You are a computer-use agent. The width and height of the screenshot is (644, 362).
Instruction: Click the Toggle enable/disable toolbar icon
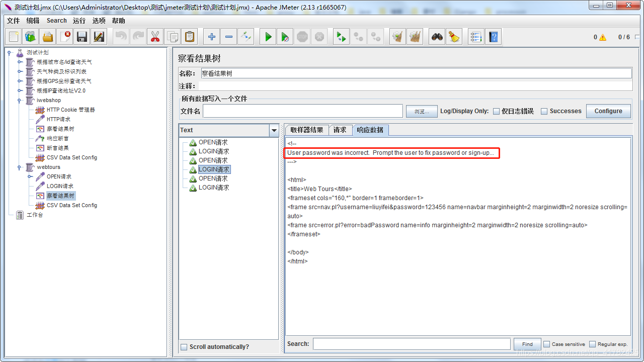[x=246, y=37]
